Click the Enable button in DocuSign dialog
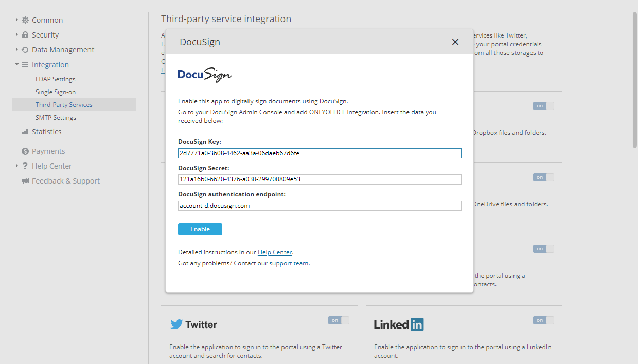Viewport: 638px width, 364px height. tap(200, 229)
